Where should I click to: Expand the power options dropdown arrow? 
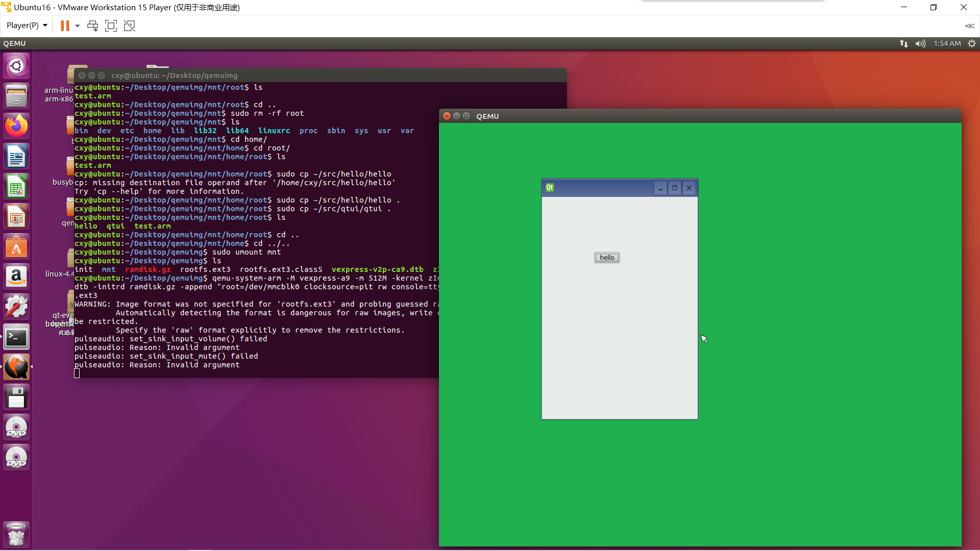pyautogui.click(x=78, y=26)
